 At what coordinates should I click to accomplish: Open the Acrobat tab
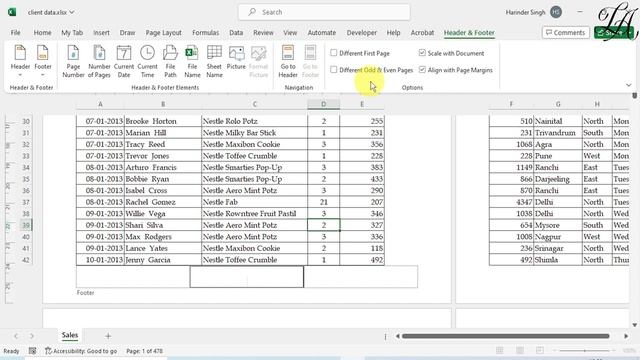point(422,33)
